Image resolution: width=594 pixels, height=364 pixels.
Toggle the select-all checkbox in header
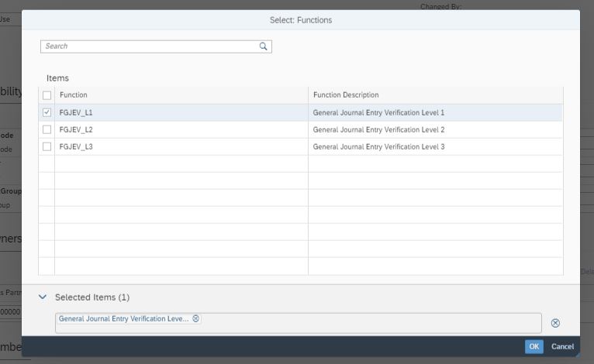[47, 95]
